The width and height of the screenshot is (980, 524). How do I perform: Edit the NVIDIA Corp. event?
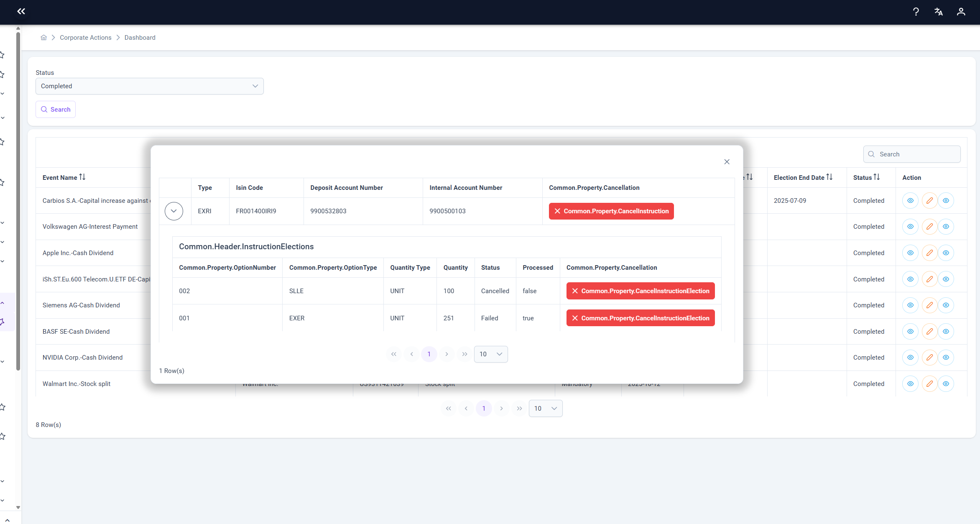click(x=929, y=358)
